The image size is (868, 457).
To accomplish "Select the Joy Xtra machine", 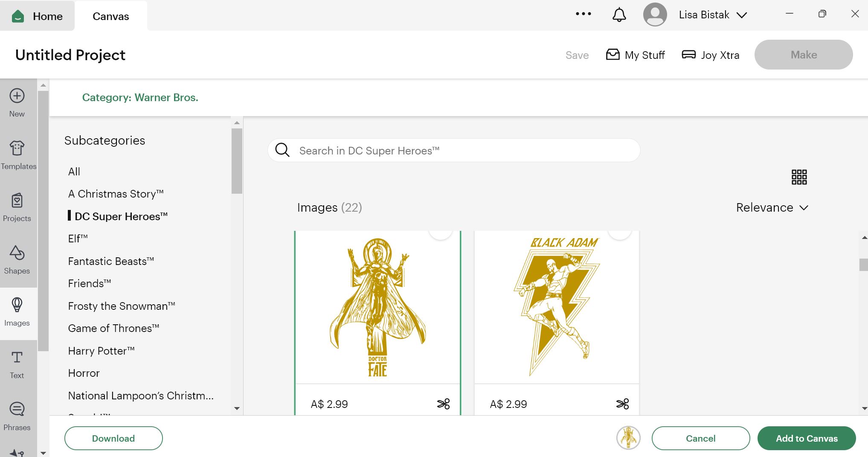I will [711, 55].
